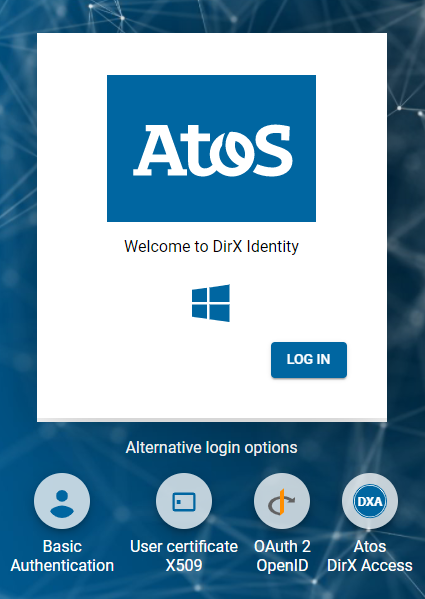Select the Windows logo login icon
The image size is (425, 599).
[211, 303]
